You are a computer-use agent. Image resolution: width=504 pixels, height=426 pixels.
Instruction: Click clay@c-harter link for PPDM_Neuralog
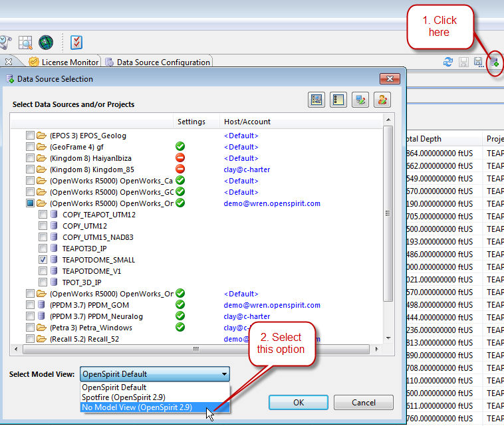247,316
